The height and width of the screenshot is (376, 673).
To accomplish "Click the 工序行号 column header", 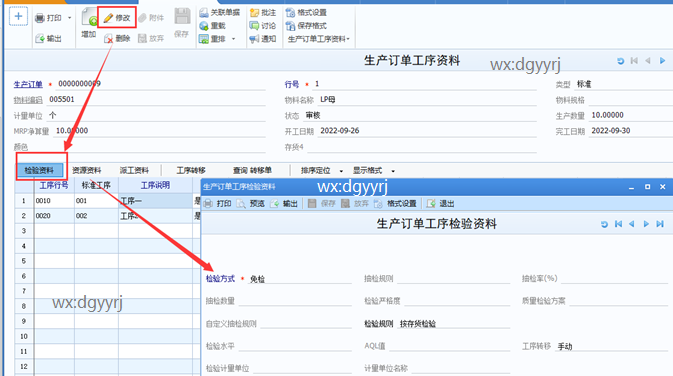I will pyautogui.click(x=54, y=185).
